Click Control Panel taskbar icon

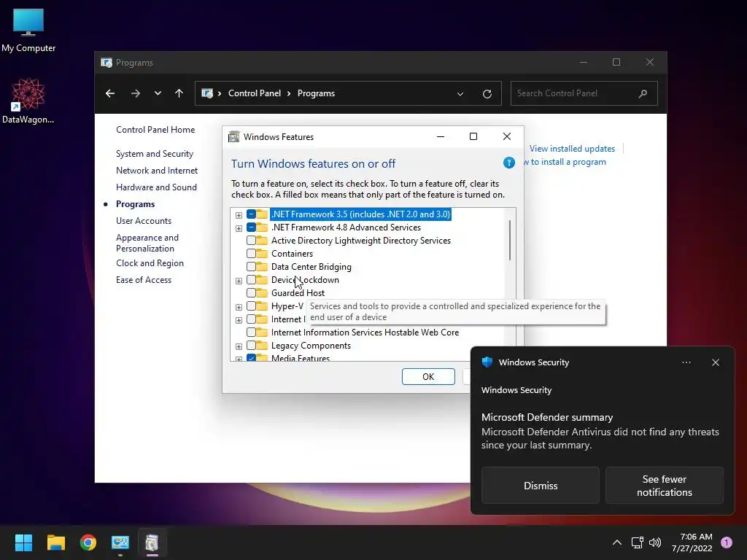[x=120, y=542]
